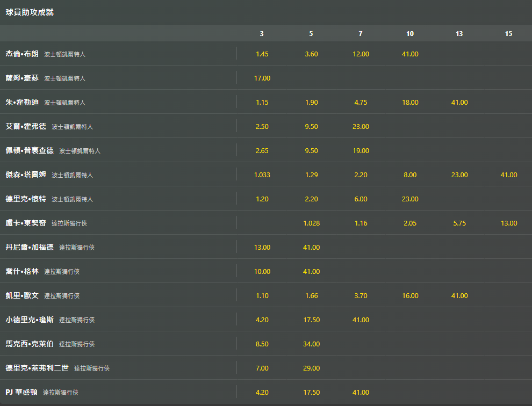The width and height of the screenshot is (532, 406).
Task: Select 傑森•塔圖姆 odds 1.29
Action: (x=311, y=175)
